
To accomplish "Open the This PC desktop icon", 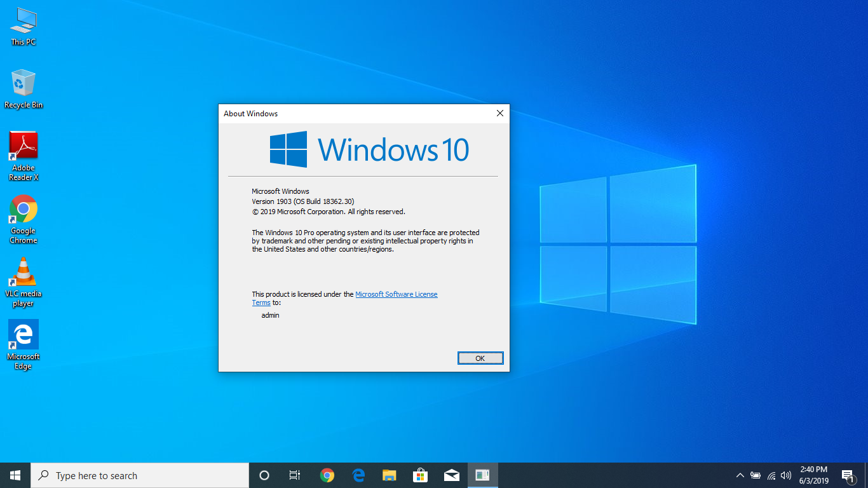I will [24, 27].
